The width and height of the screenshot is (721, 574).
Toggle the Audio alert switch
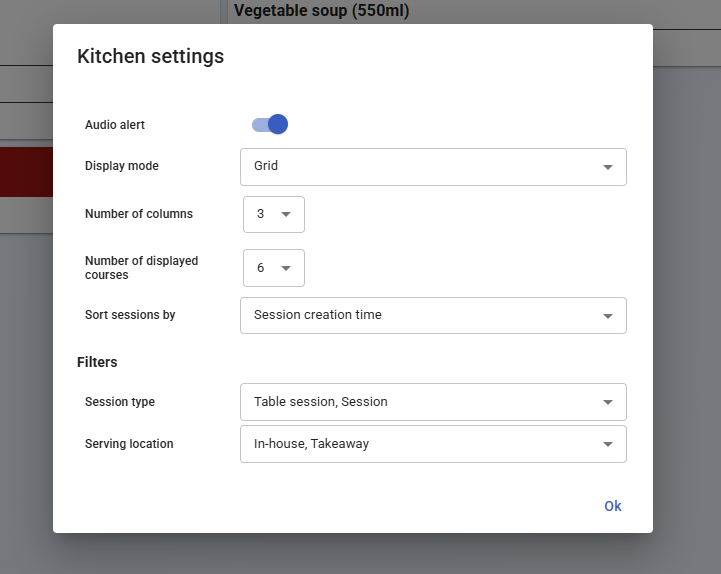point(270,125)
